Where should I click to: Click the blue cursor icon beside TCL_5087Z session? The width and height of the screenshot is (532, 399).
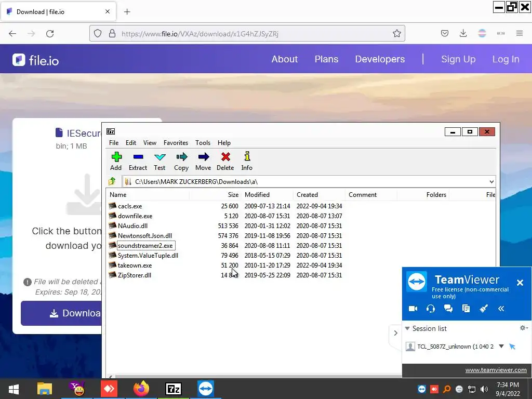click(x=512, y=347)
